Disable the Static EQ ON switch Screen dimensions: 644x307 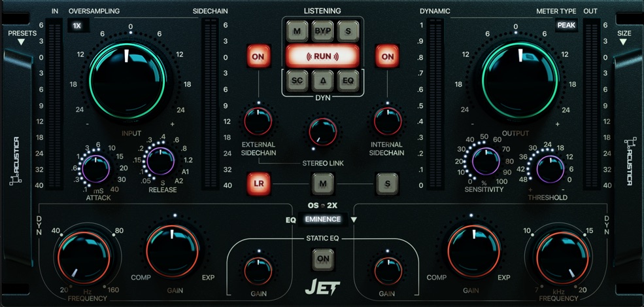point(322,259)
